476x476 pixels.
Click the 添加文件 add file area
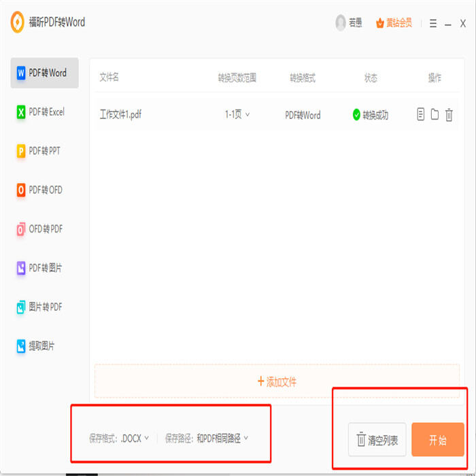(277, 381)
